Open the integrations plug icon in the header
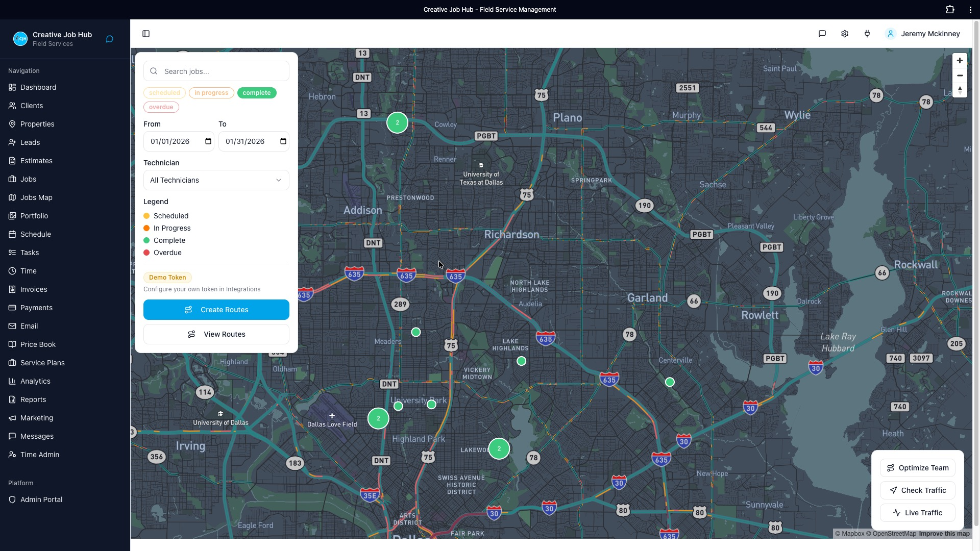Viewport: 980px width, 551px height. pos(867,34)
